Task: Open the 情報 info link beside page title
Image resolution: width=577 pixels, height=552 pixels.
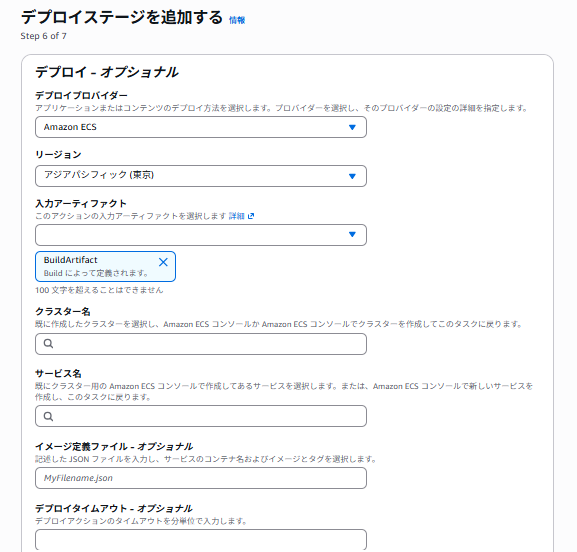Action: coord(237,20)
